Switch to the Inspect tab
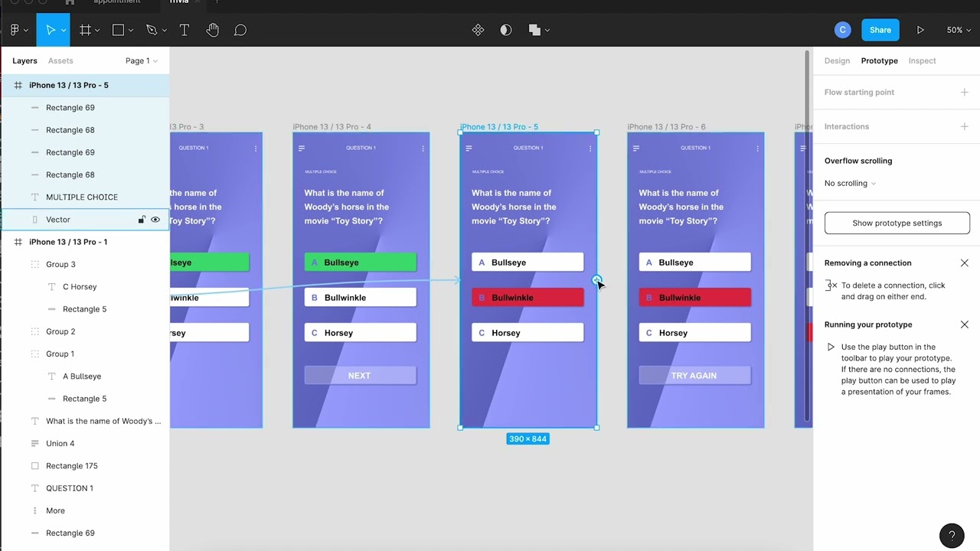The image size is (980, 551). (922, 60)
